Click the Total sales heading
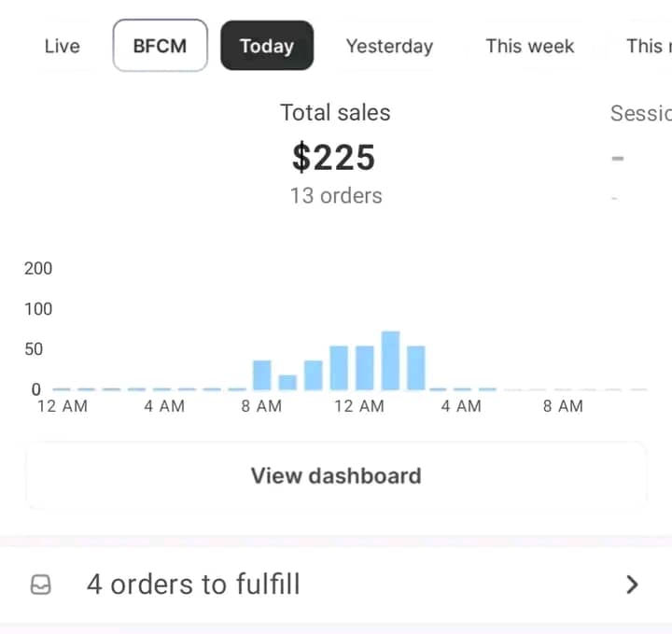Image resolution: width=672 pixels, height=634 pixels. (x=335, y=113)
